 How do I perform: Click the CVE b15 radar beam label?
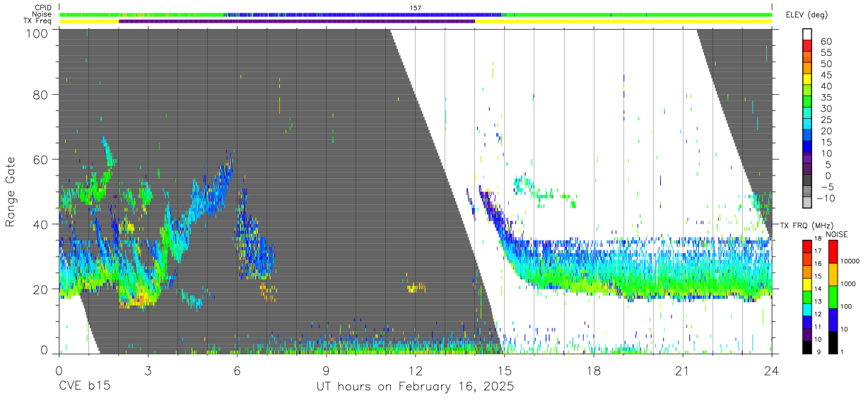[84, 387]
